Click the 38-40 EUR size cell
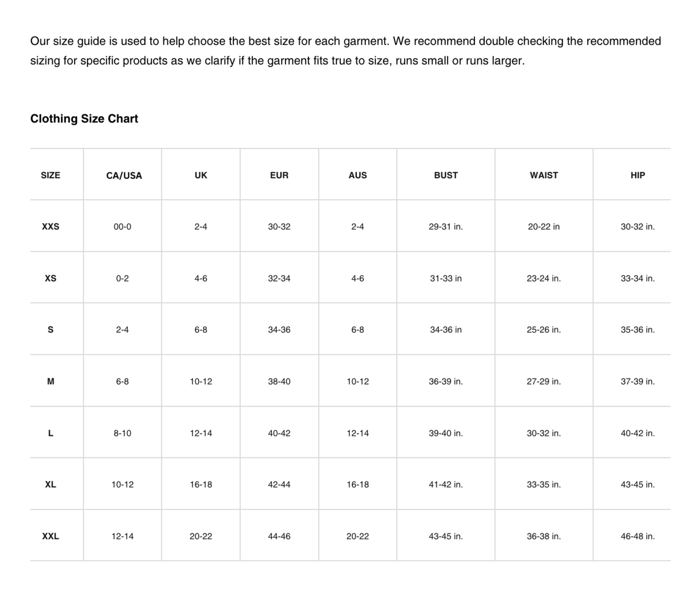This screenshot has width=700, height=591. 279,381
